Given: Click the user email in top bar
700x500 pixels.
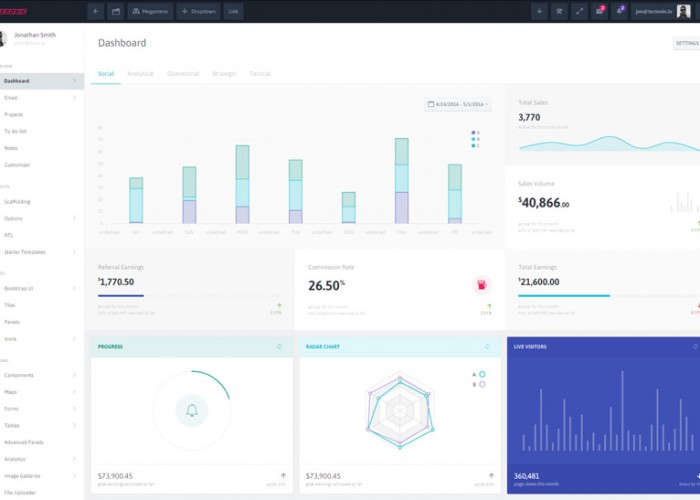Looking at the screenshot, I should [655, 12].
